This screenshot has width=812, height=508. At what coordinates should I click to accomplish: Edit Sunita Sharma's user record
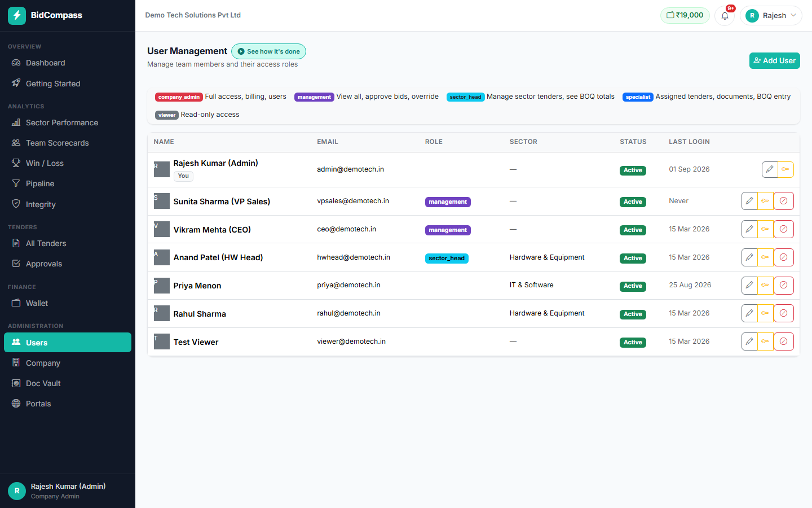pos(749,201)
